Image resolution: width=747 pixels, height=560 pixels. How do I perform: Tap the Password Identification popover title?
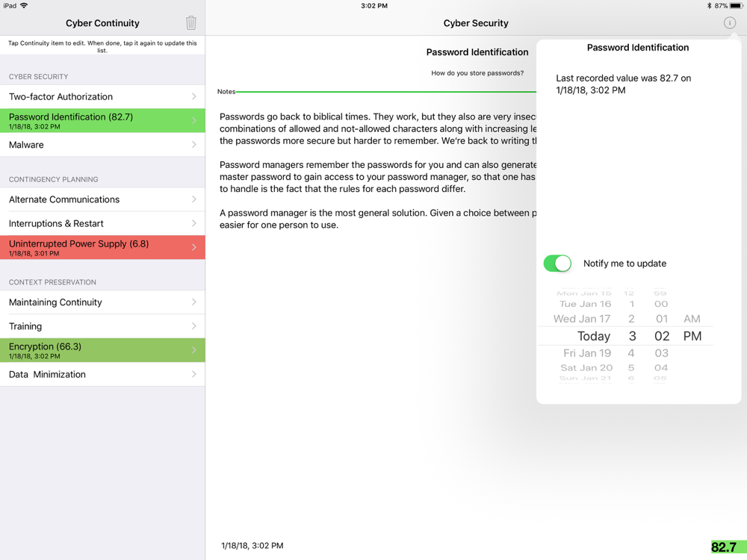[x=637, y=47]
